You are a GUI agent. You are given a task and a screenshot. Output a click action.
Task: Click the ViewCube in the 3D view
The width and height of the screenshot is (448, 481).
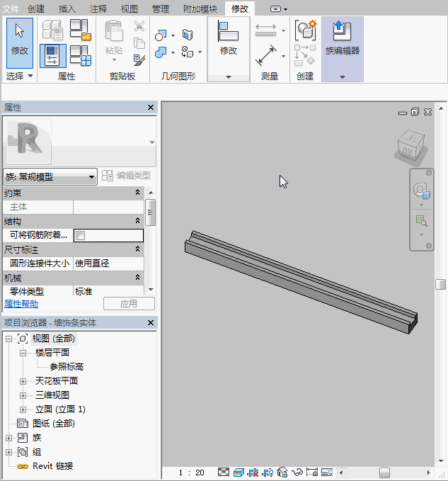410,147
